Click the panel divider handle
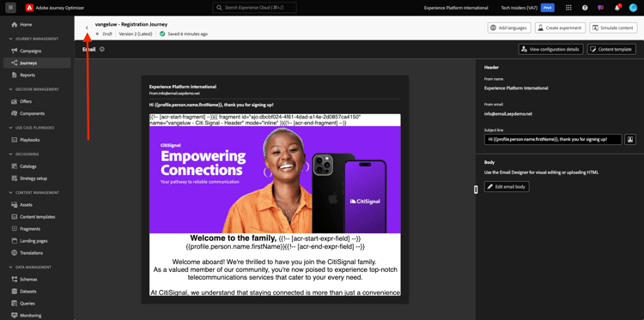Image resolution: width=644 pixels, height=320 pixels. (x=476, y=189)
